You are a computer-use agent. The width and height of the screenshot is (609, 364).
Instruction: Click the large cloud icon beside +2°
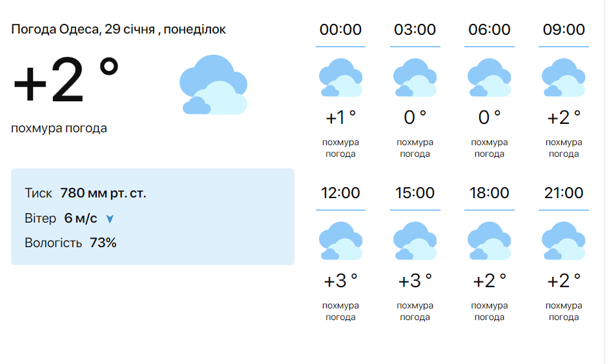pyautogui.click(x=214, y=85)
